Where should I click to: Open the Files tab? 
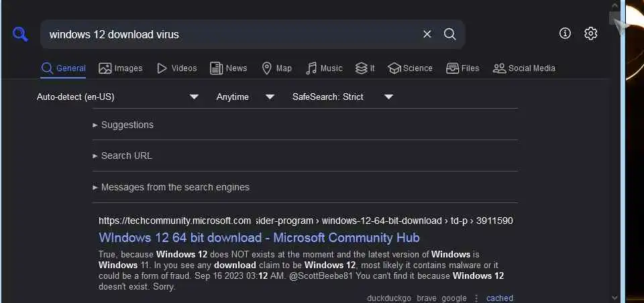coord(462,68)
